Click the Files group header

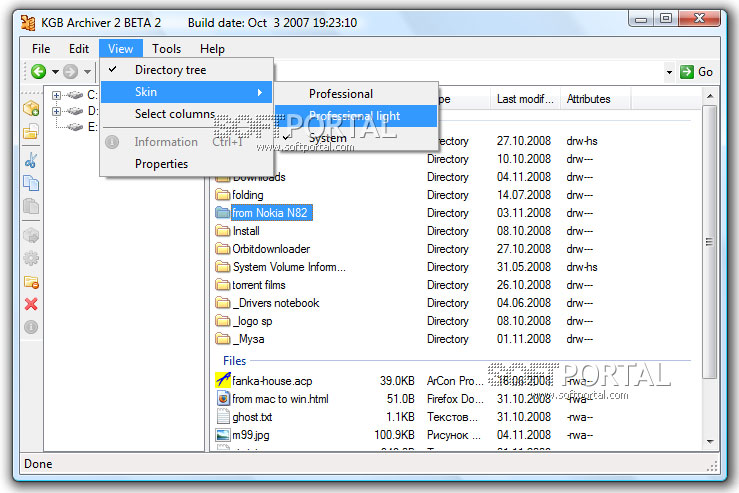click(x=235, y=361)
